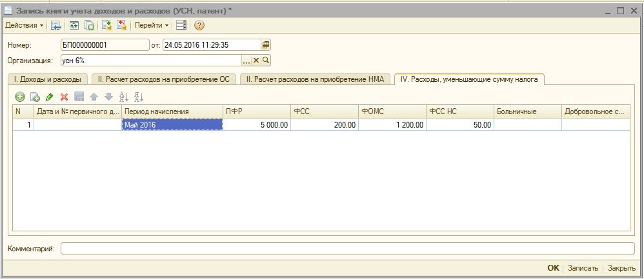This screenshot has height=279, width=644.
Task: Open the calendar picker for the date
Action: click(x=266, y=45)
